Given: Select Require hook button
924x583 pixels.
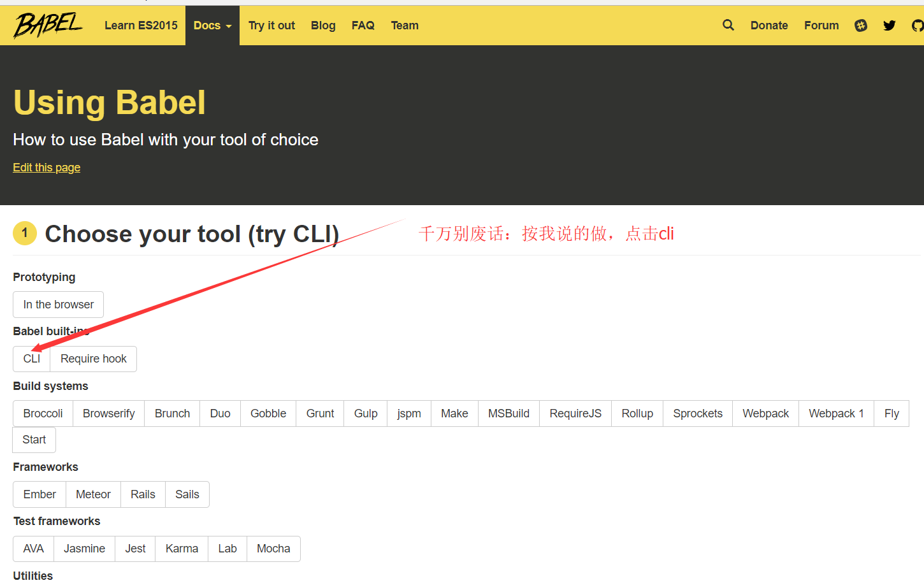Looking at the screenshot, I should [x=94, y=359].
